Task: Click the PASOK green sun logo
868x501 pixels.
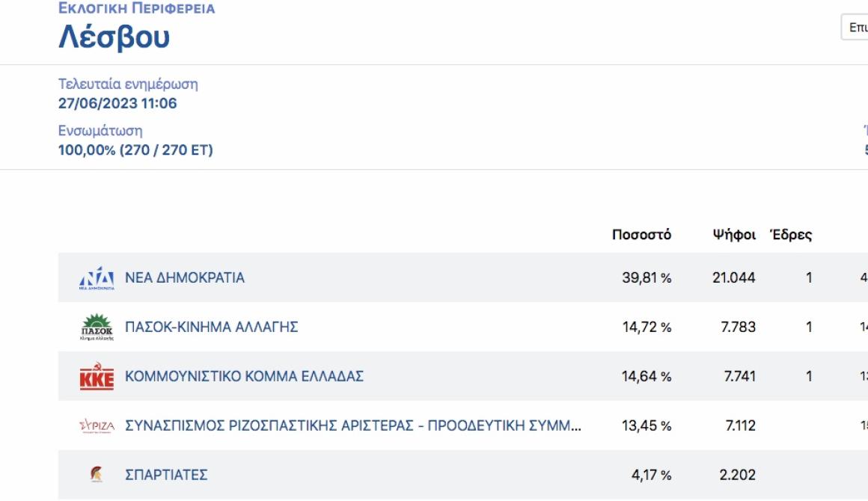Action: click(x=97, y=327)
